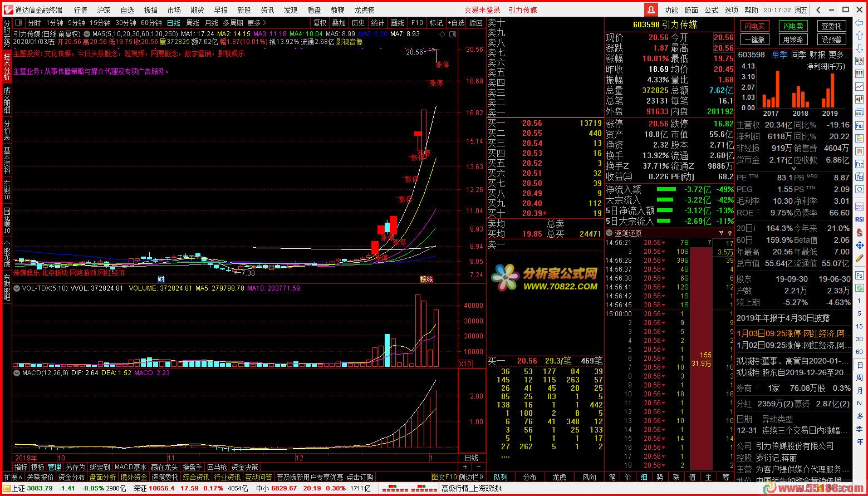This screenshot has height=496, width=868.
Task: Click the RSI indicator icon in the right sidebar
Action: (860, 219)
